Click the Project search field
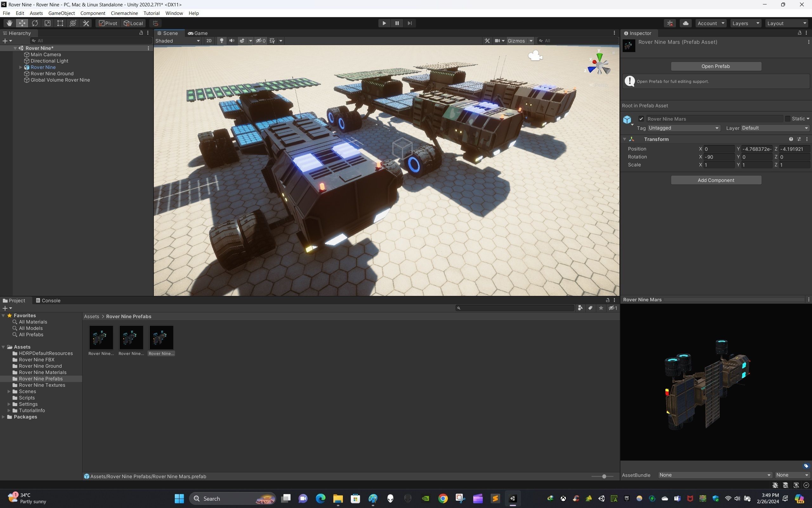The height and width of the screenshot is (508, 812). click(515, 308)
